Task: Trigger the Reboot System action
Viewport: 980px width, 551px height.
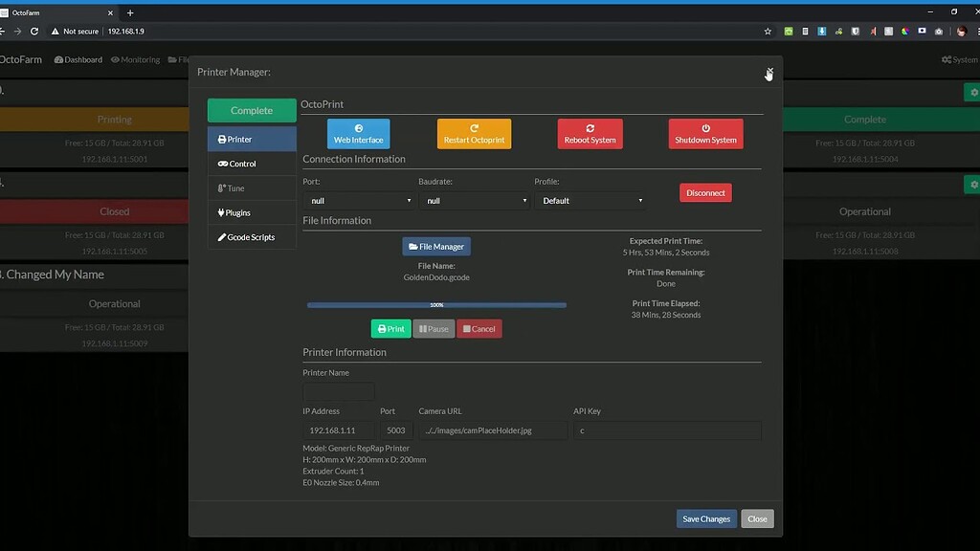Action: coord(590,134)
